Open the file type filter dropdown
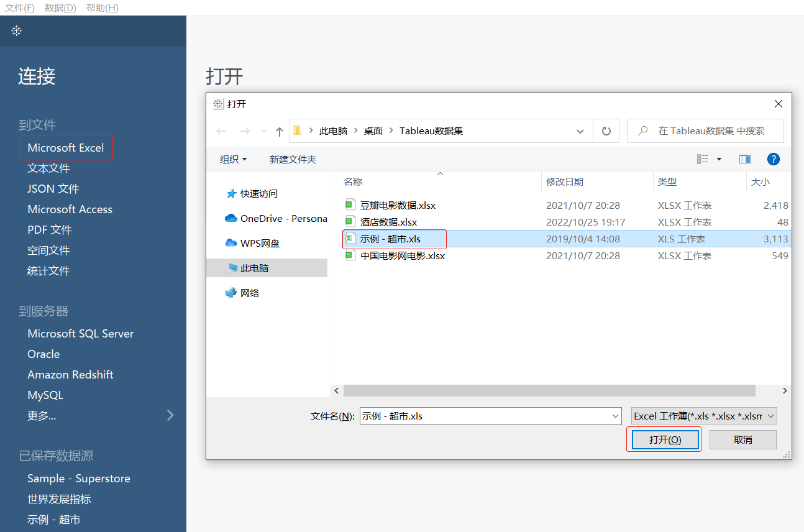The image size is (804, 532). click(x=704, y=416)
